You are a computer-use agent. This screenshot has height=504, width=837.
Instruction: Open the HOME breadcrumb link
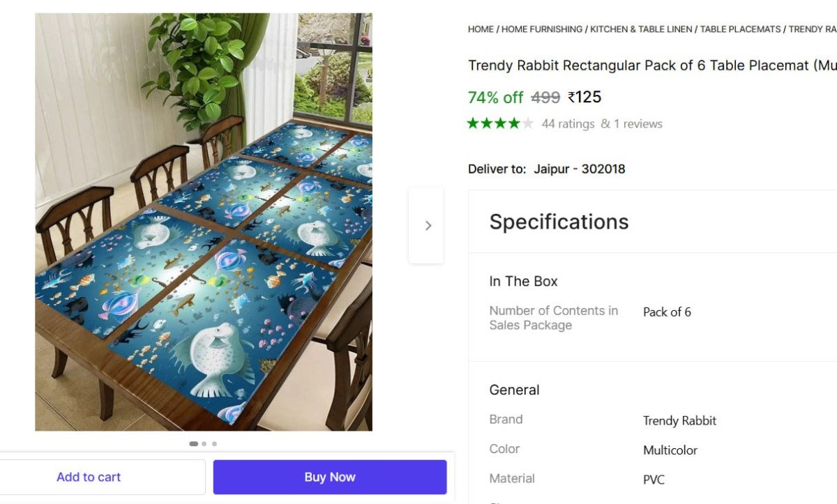coord(481,29)
